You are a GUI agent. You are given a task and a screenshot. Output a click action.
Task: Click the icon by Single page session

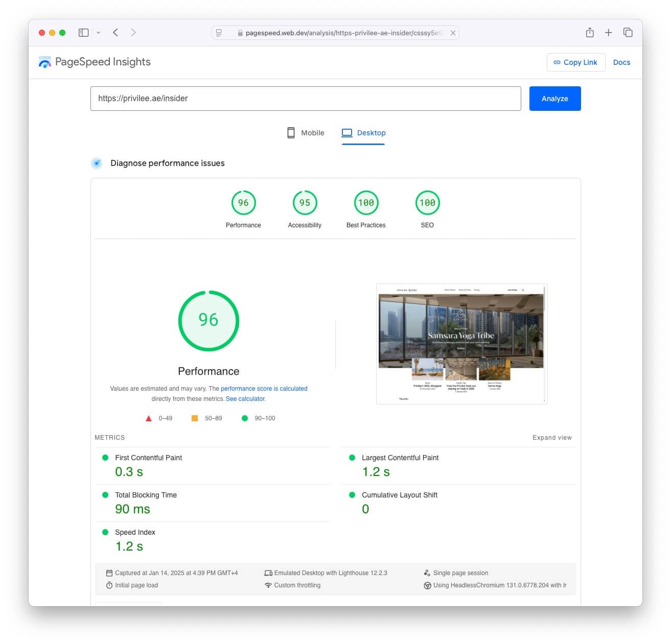(x=427, y=573)
